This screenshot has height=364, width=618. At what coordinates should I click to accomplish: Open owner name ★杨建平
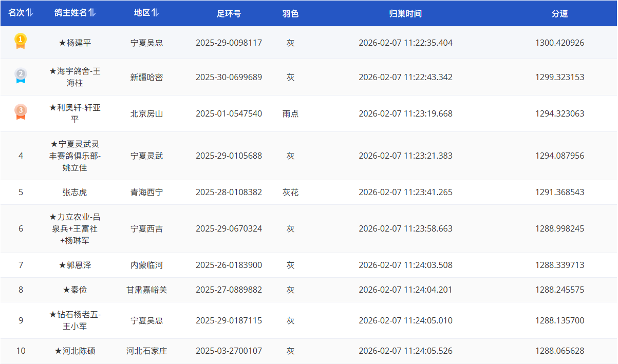(x=75, y=43)
